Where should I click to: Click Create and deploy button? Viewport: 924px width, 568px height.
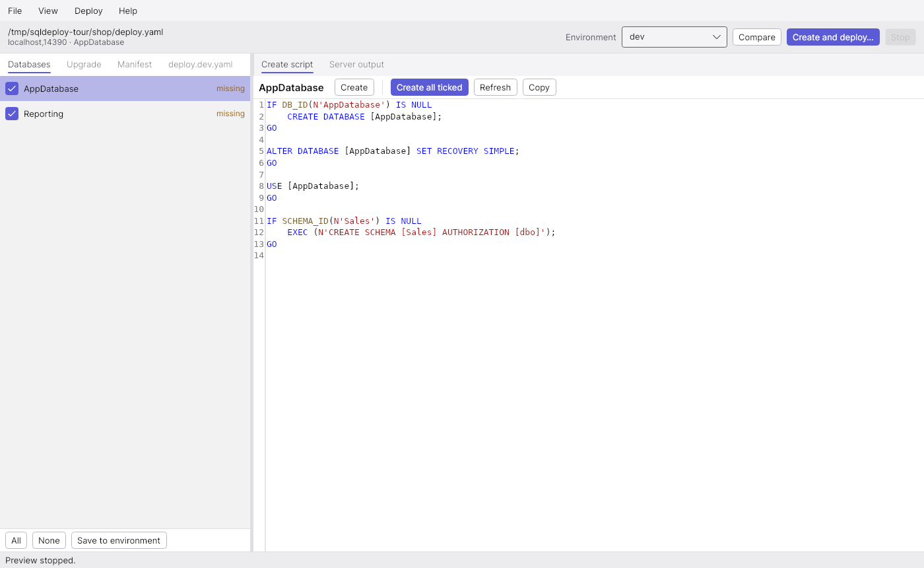pos(833,37)
